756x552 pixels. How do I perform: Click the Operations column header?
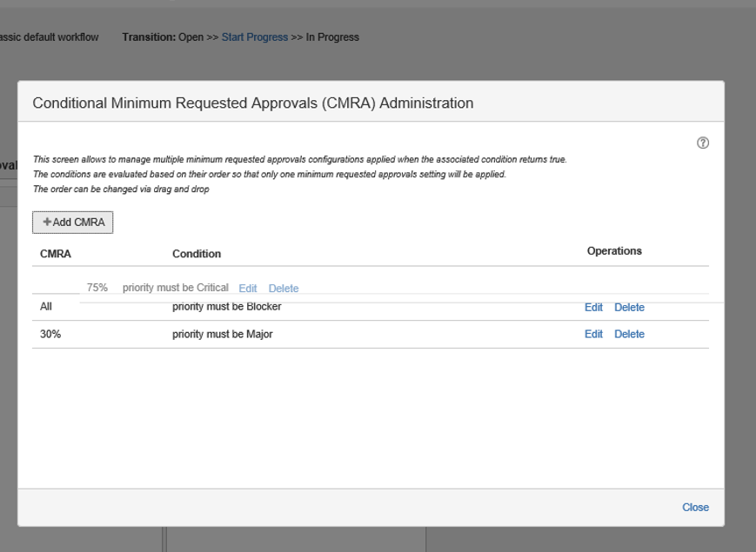coord(614,251)
